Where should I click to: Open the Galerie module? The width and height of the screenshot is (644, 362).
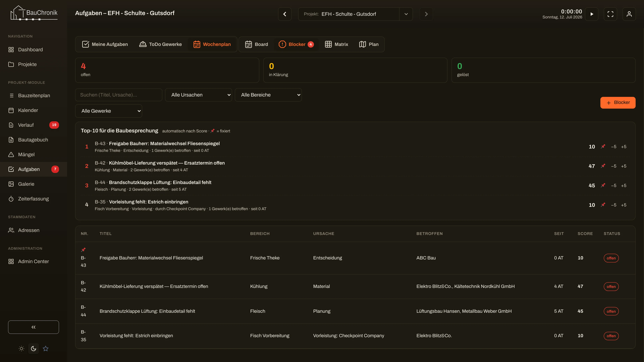coord(34,184)
